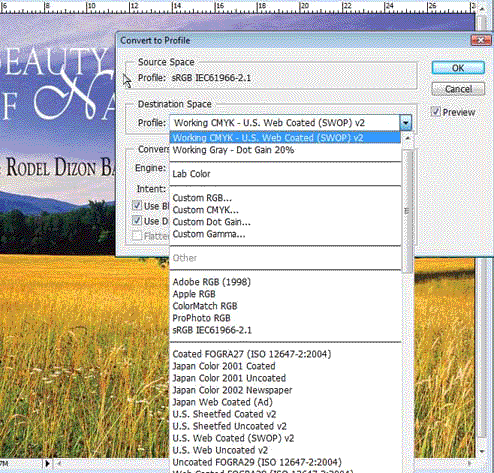Open the status bar info arrow menu
The height and width of the screenshot is (473, 494).
47,463
